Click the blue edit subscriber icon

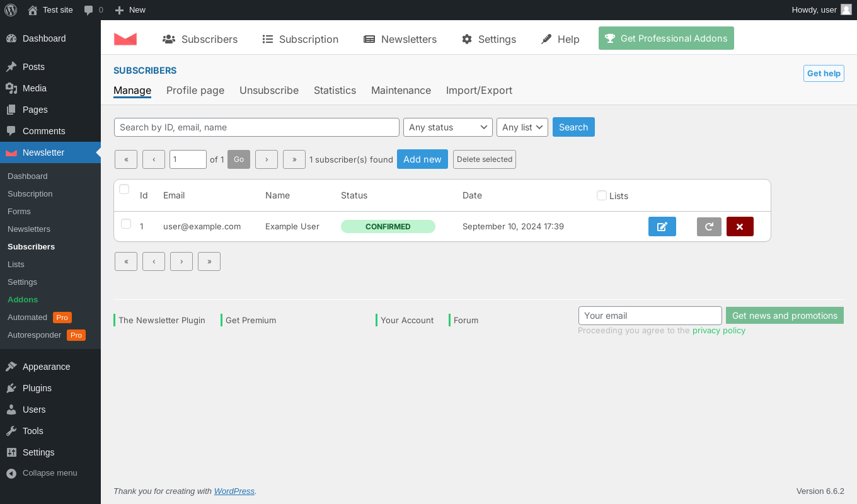click(662, 227)
